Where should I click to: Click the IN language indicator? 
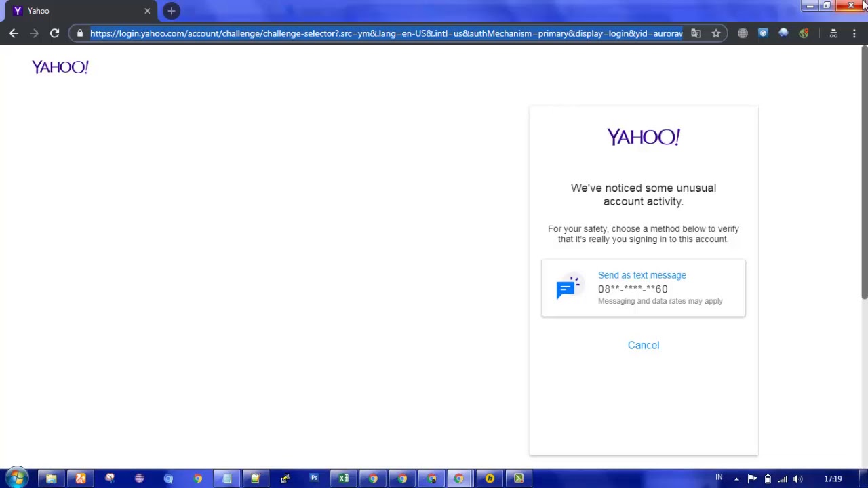point(719,478)
